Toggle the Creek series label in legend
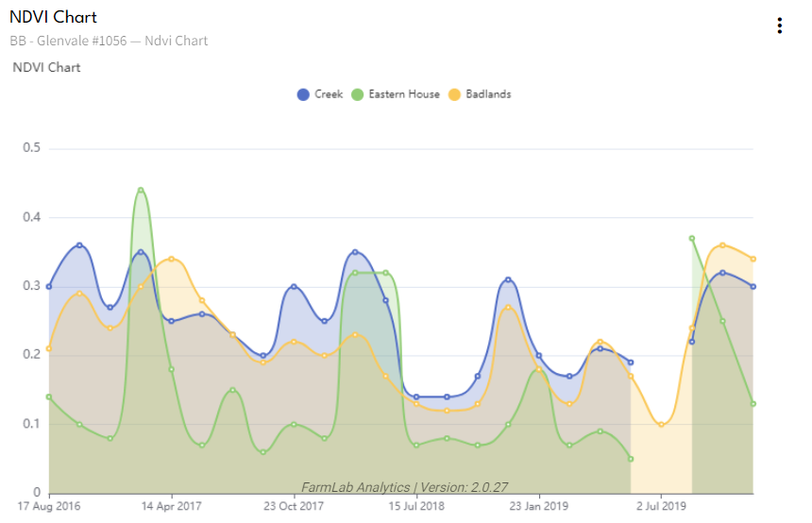Viewport: 812px width, 523px height. point(329,94)
